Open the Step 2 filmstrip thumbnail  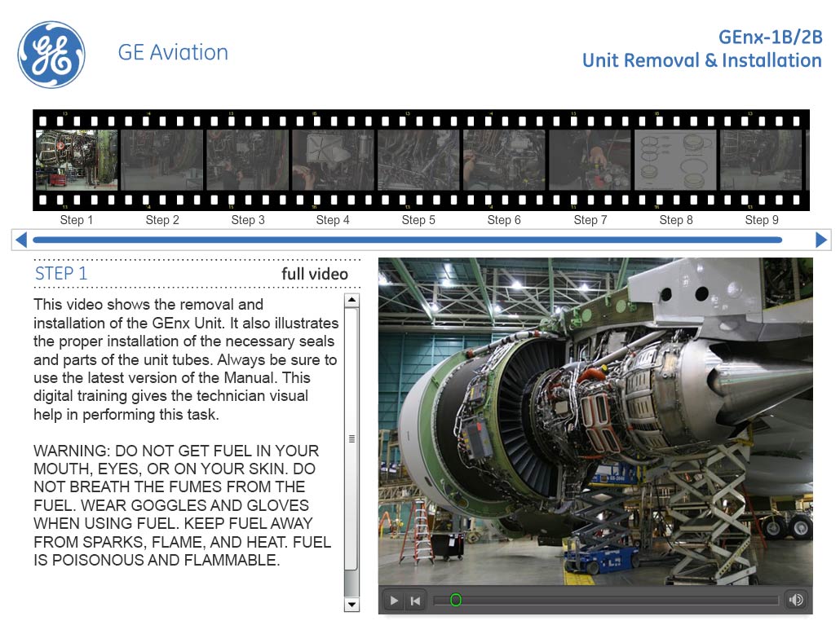tap(162, 160)
